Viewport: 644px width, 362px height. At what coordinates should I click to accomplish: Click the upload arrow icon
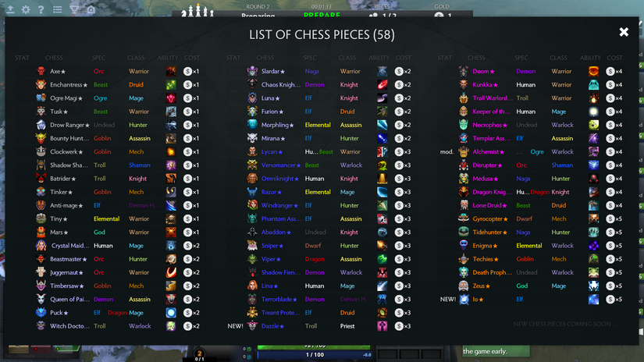tap(10, 9)
